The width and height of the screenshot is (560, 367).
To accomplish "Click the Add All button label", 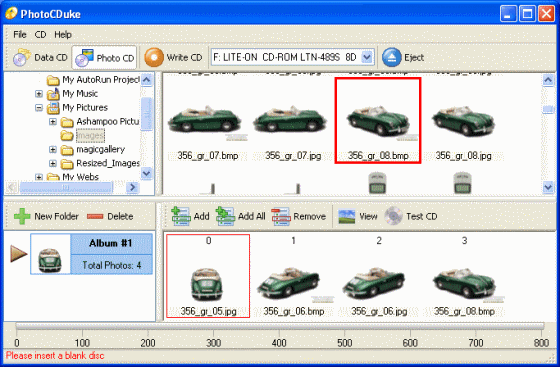I will (252, 216).
